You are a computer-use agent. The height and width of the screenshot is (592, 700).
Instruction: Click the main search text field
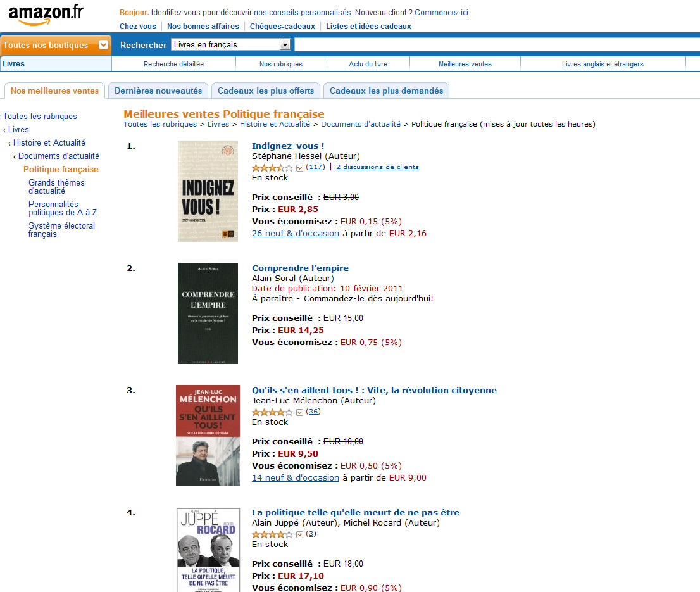pyautogui.click(x=497, y=45)
